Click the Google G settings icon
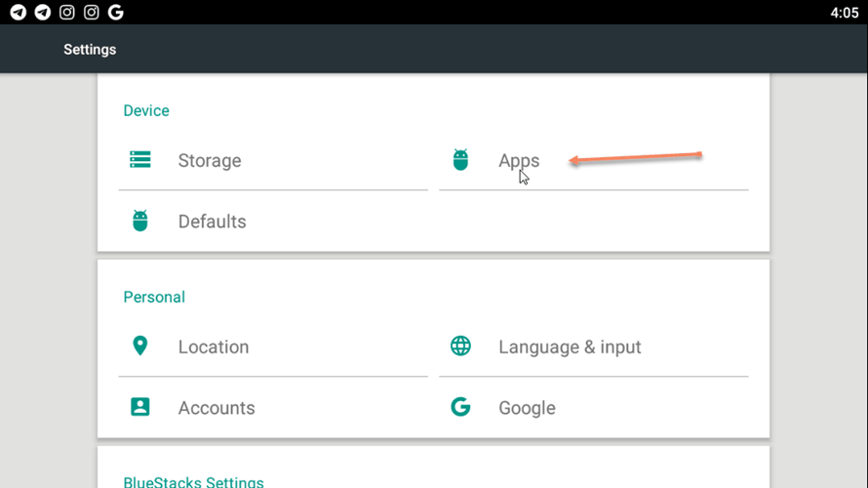 [x=460, y=407]
